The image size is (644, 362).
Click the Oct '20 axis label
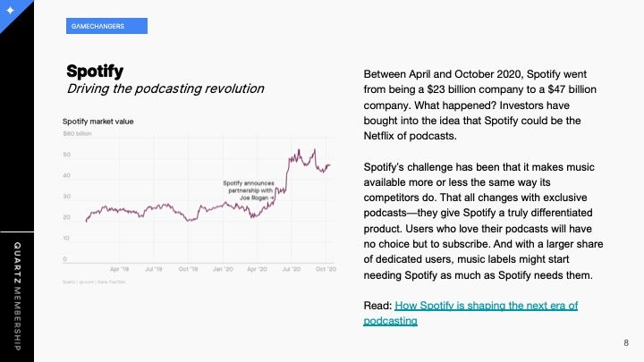click(326, 269)
